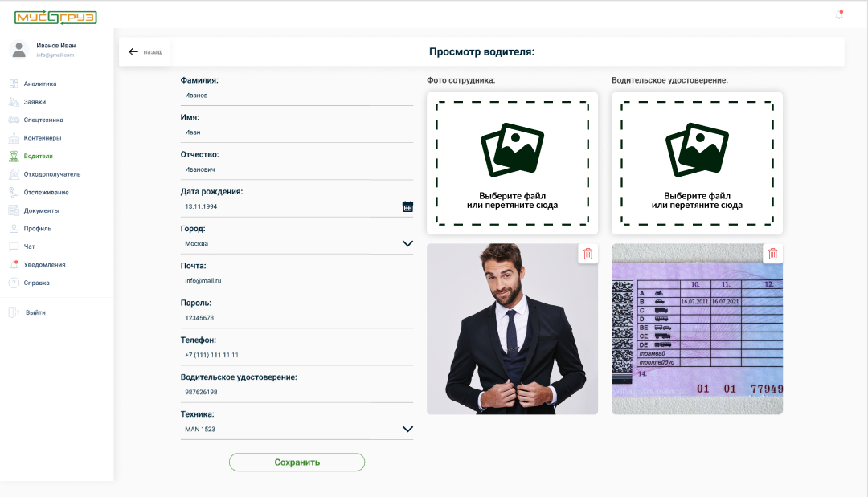
Task: Click the Просмотр водителя heading
Action: (x=481, y=52)
